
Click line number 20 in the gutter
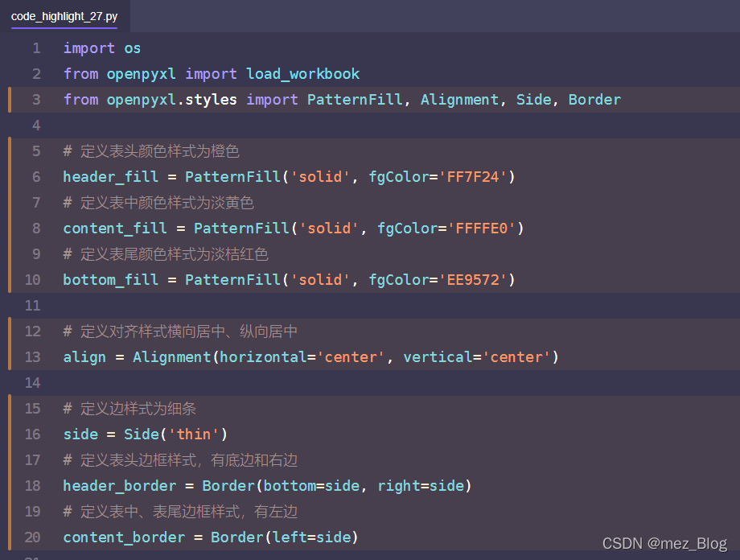(32, 537)
